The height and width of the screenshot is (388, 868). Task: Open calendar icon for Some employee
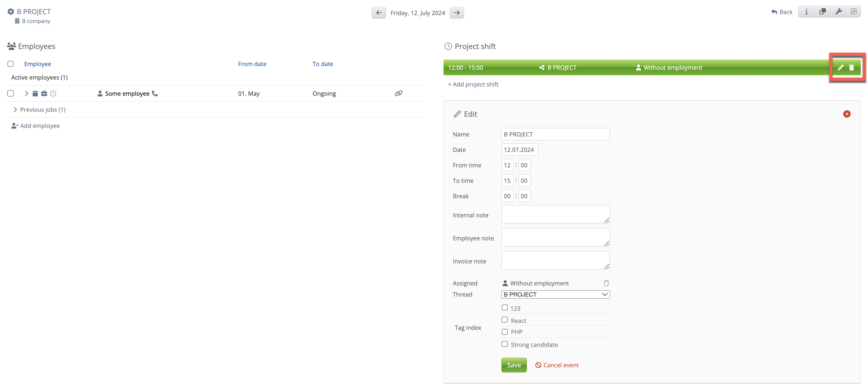click(35, 93)
